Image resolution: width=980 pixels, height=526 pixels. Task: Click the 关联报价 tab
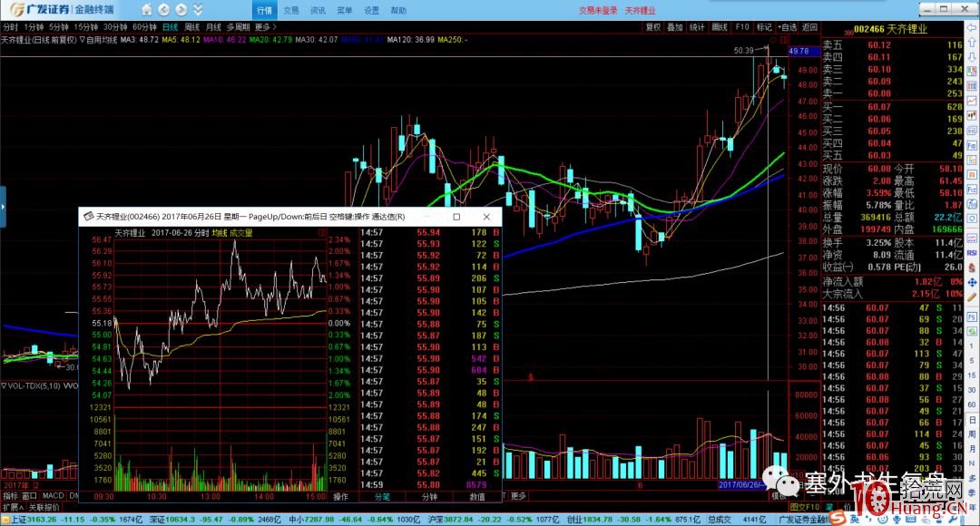(44, 507)
